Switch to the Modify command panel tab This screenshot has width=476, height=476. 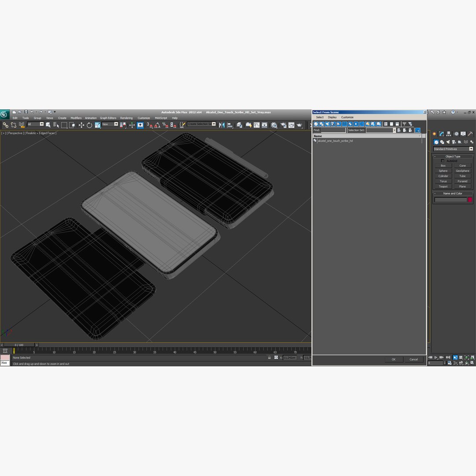[441, 134]
